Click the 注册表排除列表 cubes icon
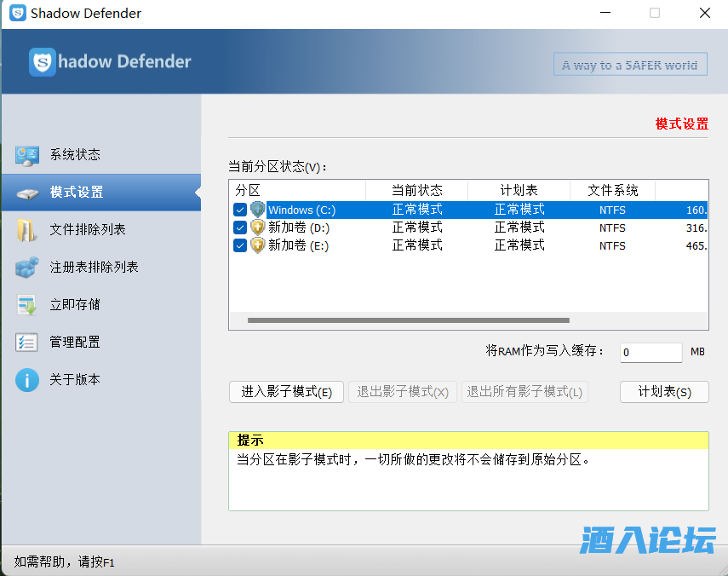The width and height of the screenshot is (728, 576). click(x=27, y=268)
